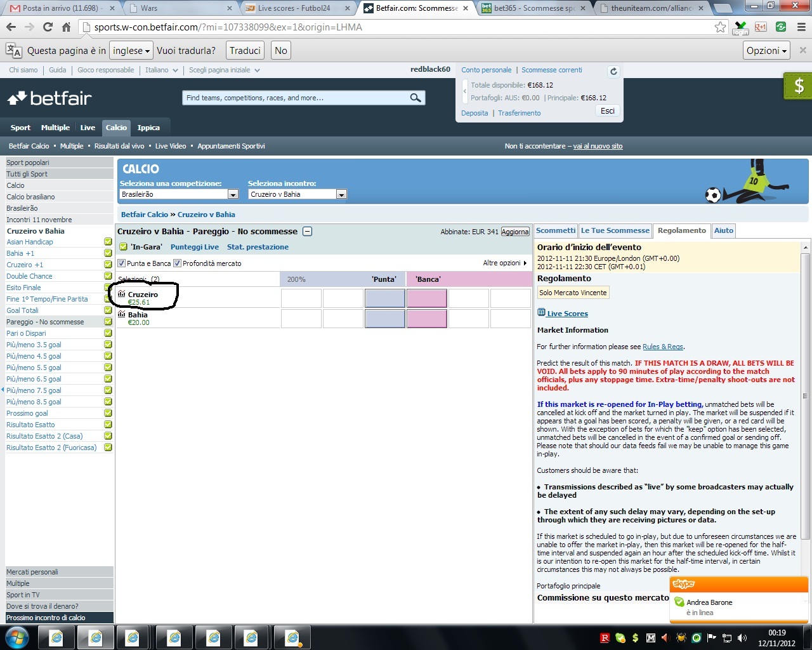Image resolution: width=812 pixels, height=650 pixels.
Task: Open Trasferimento link
Action: point(520,113)
